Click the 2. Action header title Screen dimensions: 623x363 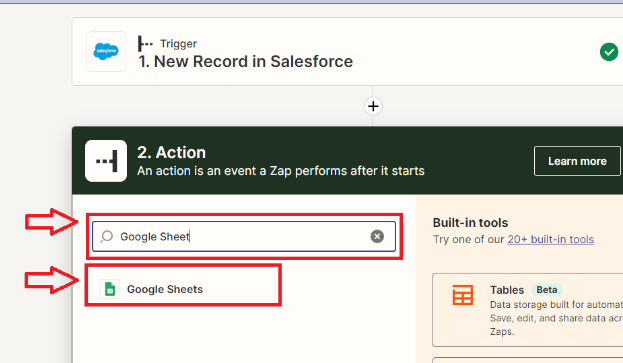pos(171,153)
